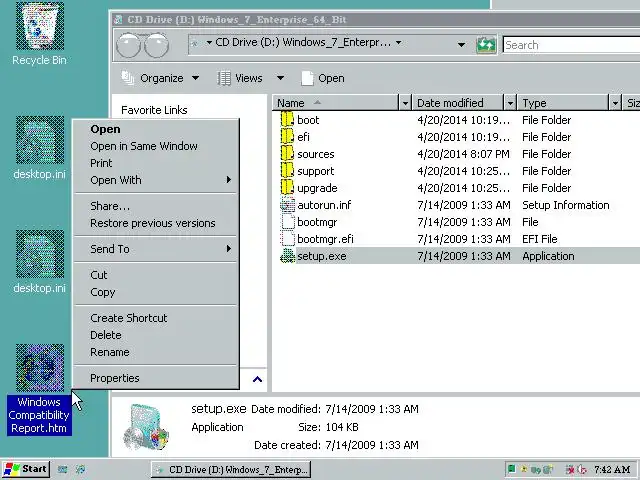Click the Date modified column header
The image size is (640, 480).
click(458, 103)
